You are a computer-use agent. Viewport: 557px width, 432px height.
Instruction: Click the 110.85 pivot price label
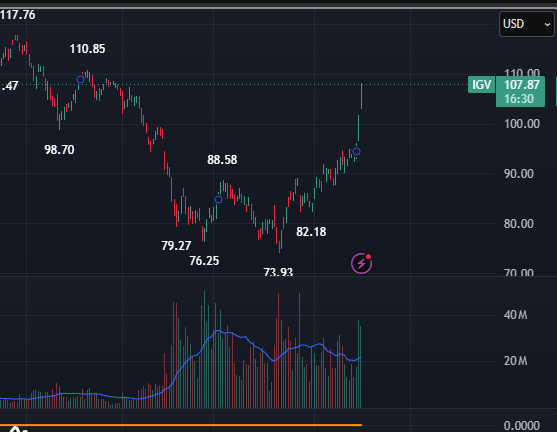tap(87, 49)
